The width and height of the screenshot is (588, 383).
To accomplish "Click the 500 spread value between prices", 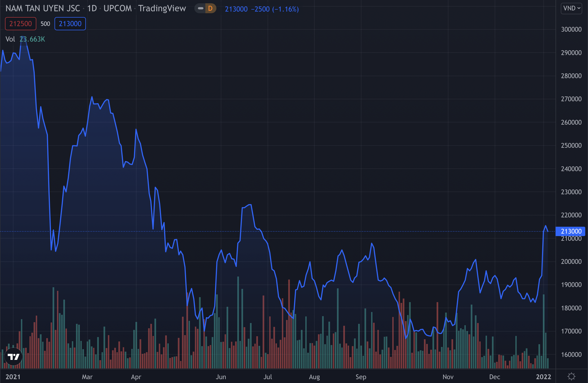I will 45,24.
